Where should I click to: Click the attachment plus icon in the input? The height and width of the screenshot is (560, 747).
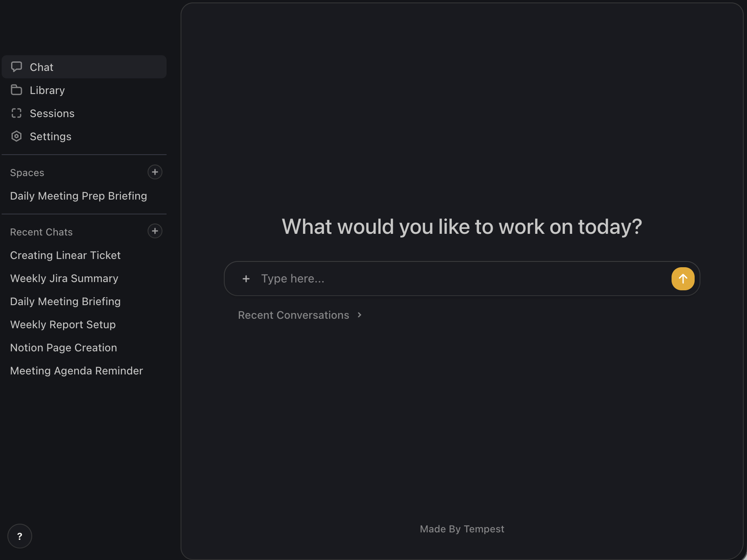tap(246, 278)
